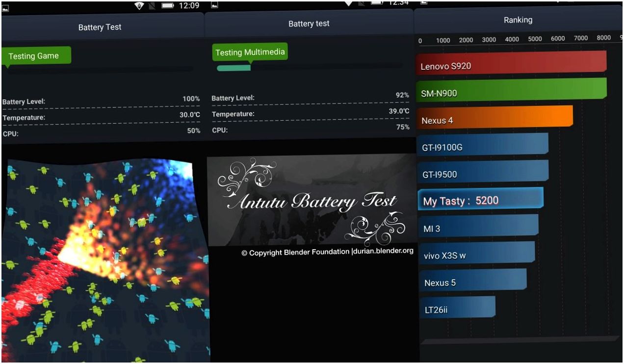Tap the 3D game test animation
Viewport: 624px width, 364px height.
(x=105, y=260)
